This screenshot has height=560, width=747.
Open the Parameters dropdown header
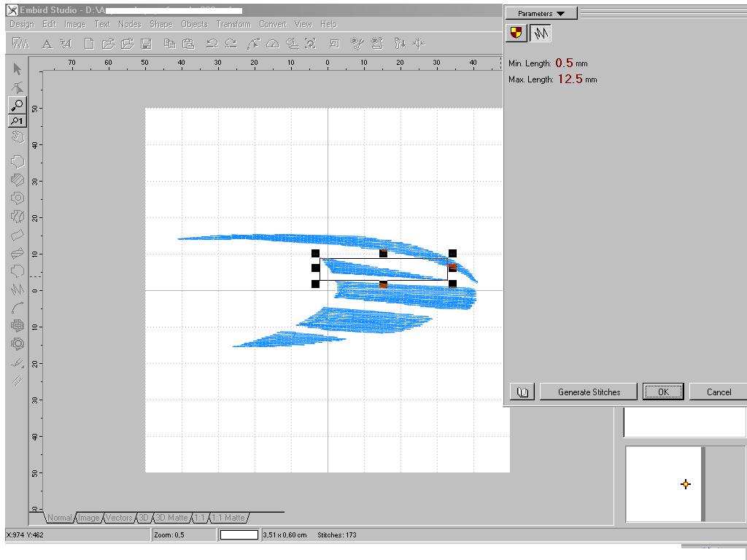click(x=541, y=13)
